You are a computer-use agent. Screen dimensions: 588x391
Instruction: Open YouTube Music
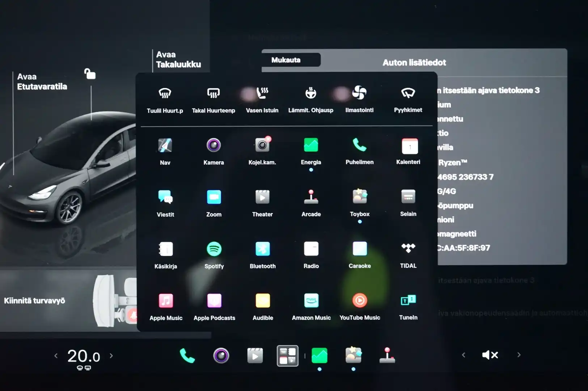tap(360, 307)
